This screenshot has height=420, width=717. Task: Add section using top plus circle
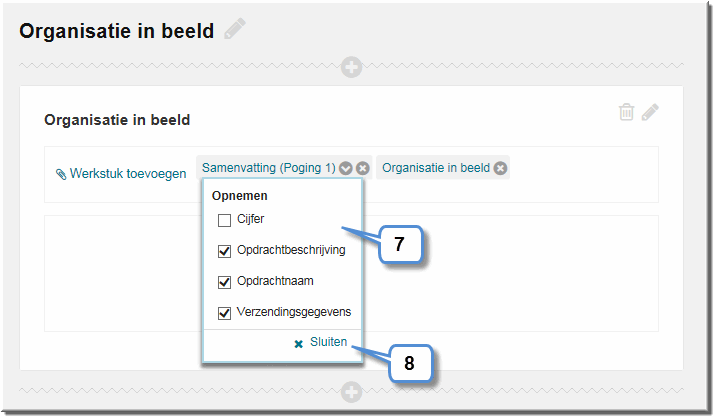click(351, 67)
